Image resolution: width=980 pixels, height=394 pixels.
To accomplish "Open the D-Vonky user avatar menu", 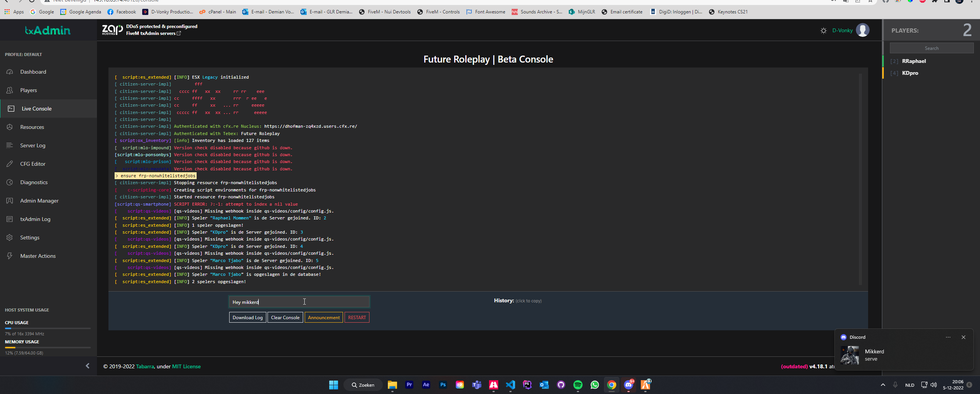I will [x=862, y=30].
